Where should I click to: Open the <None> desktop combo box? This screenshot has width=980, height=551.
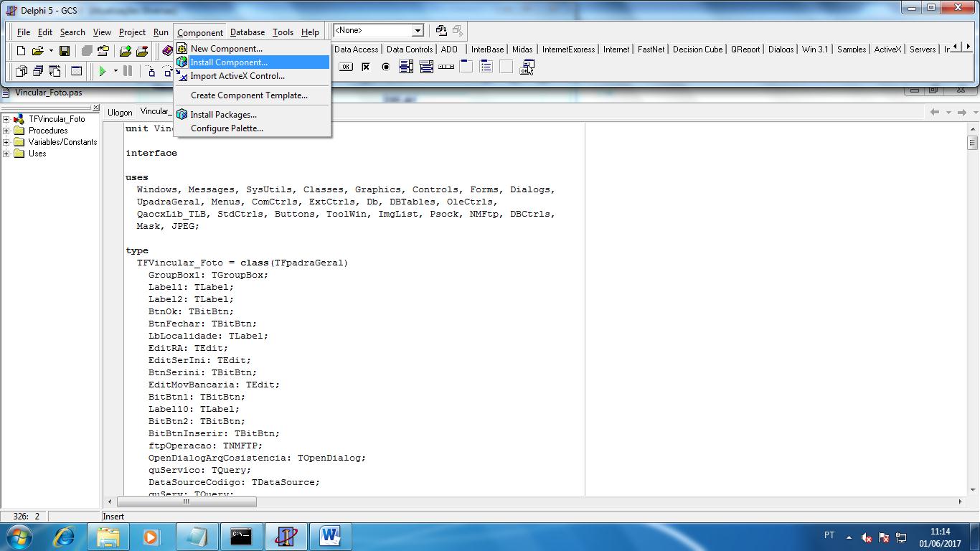417,31
